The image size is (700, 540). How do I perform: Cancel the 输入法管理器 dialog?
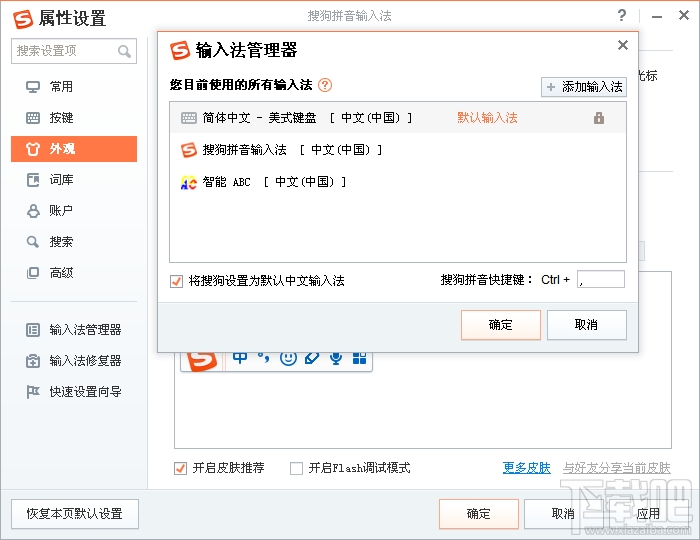point(587,325)
